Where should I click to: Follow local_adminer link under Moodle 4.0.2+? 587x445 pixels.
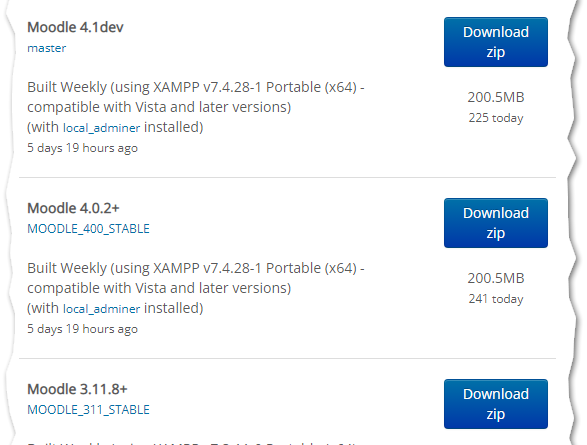pyautogui.click(x=101, y=309)
